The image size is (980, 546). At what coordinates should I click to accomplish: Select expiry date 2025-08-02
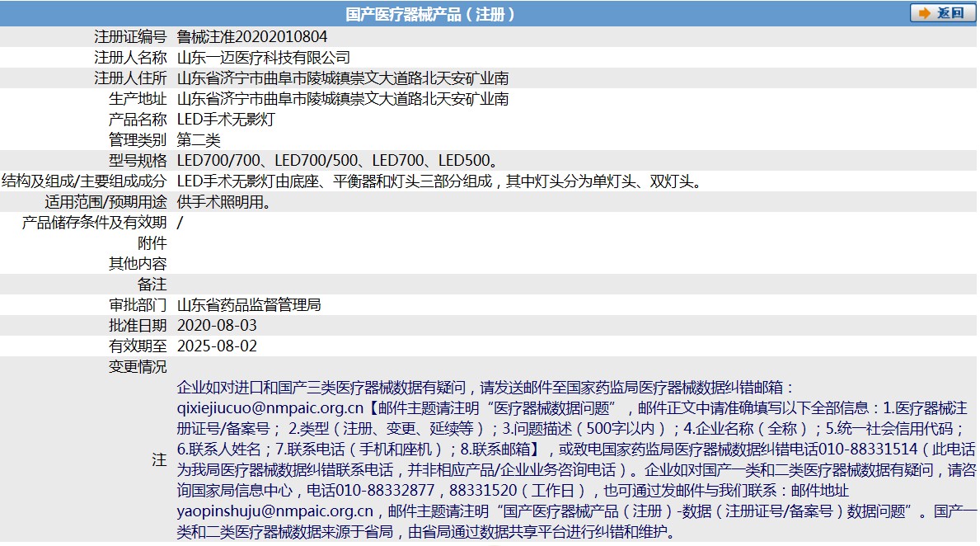click(x=217, y=346)
